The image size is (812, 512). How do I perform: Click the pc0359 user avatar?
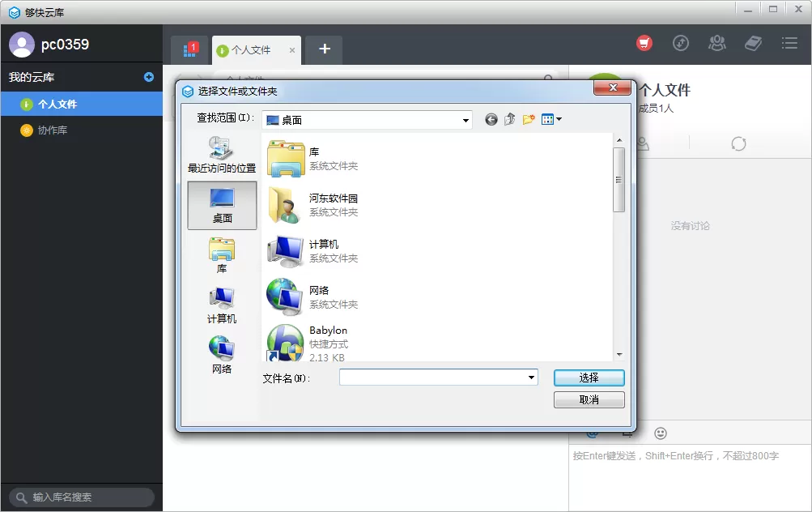tap(22, 45)
